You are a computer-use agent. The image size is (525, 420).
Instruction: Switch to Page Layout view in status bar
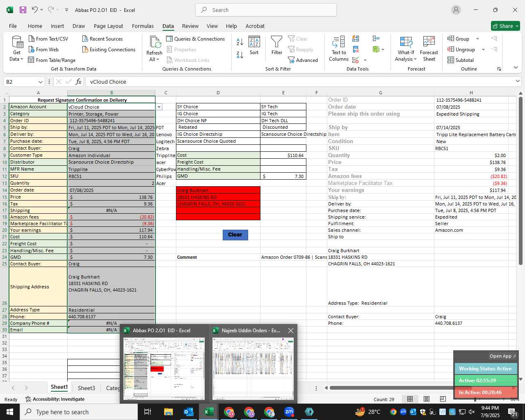(427, 399)
